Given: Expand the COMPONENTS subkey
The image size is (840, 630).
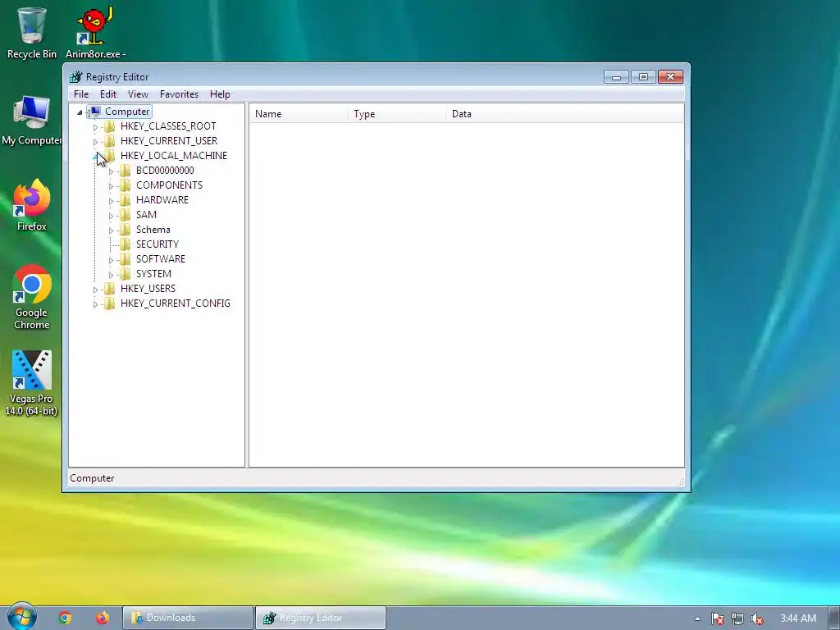Looking at the screenshot, I should pyautogui.click(x=111, y=186).
